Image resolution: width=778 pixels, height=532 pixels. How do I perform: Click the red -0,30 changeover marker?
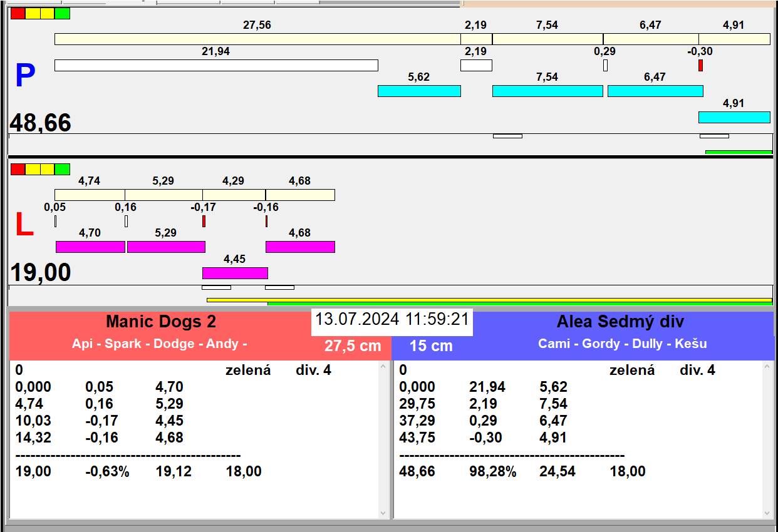coord(700,65)
